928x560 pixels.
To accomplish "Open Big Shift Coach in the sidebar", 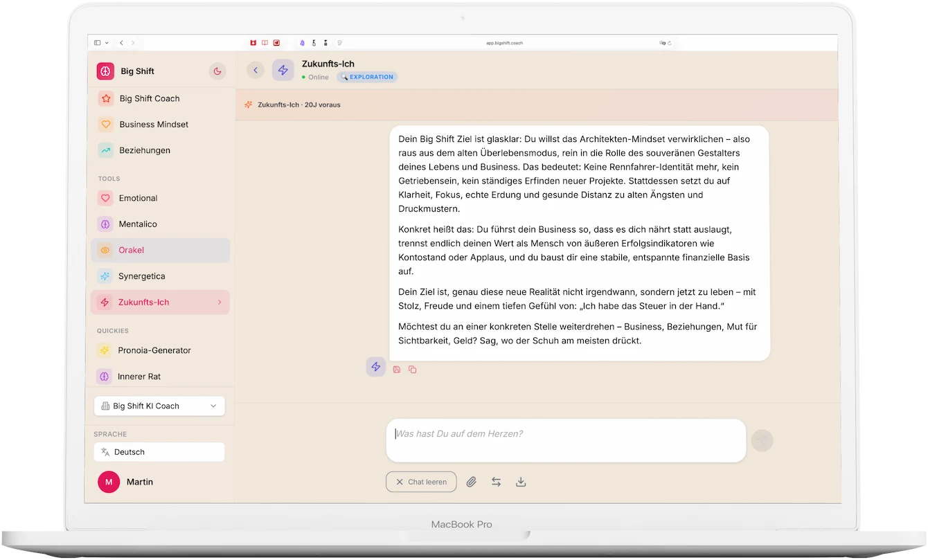I will [x=162, y=98].
